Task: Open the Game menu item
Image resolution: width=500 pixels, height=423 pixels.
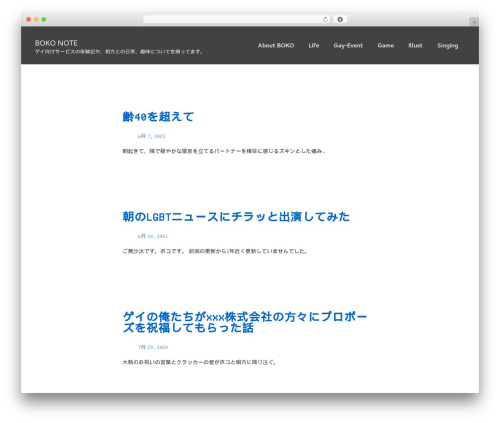Action: 386,45
